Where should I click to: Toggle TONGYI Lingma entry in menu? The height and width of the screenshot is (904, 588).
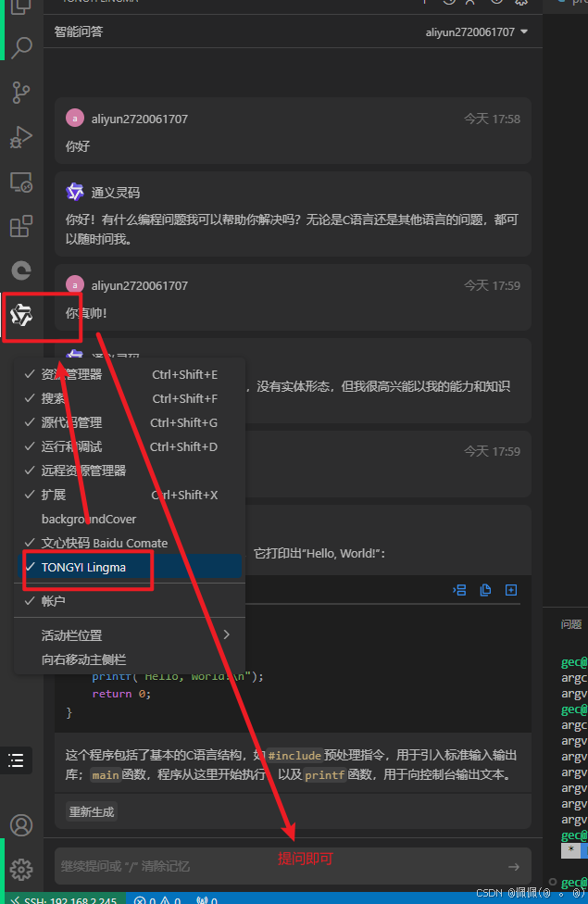pos(129,567)
